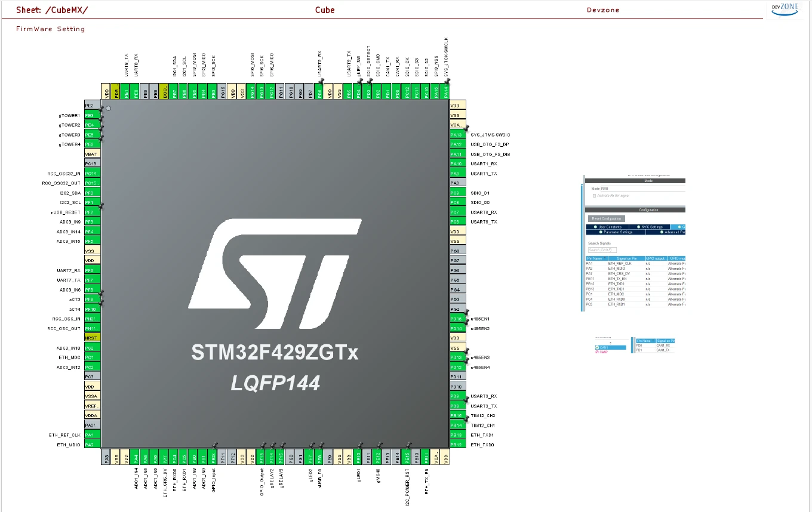Click the USART3_RX signal label
Image resolution: width=812 pixels, height=512 pixels.
click(484, 396)
